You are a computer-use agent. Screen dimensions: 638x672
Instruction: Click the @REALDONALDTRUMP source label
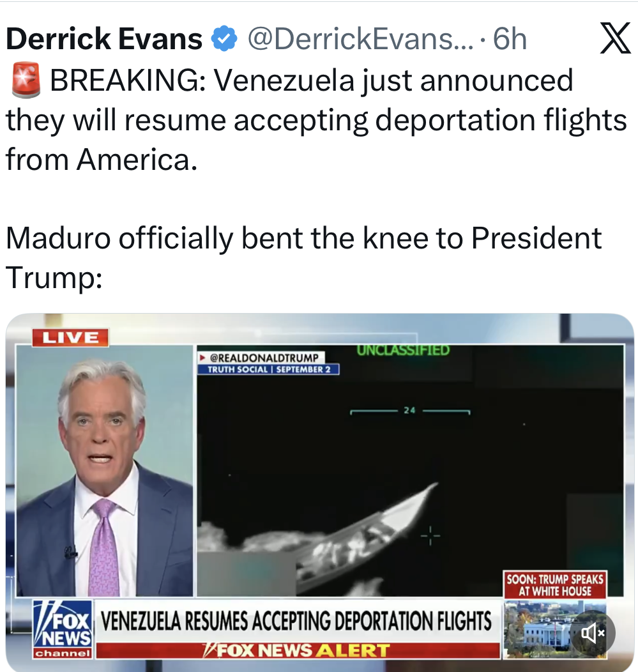coord(261,358)
